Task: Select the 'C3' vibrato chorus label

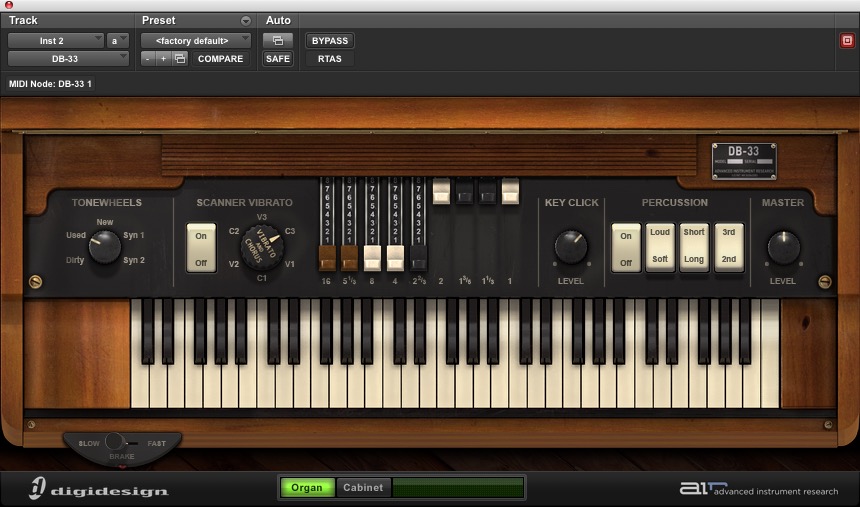Action: click(290, 231)
